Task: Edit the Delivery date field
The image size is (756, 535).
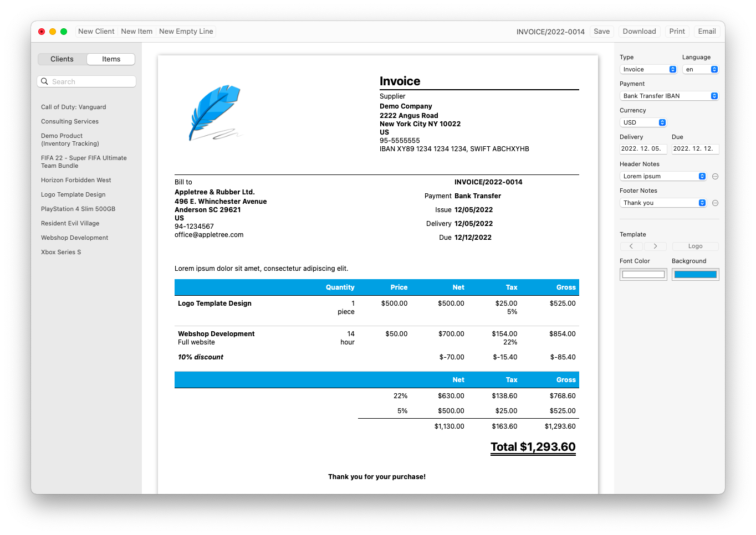Action: click(x=643, y=149)
